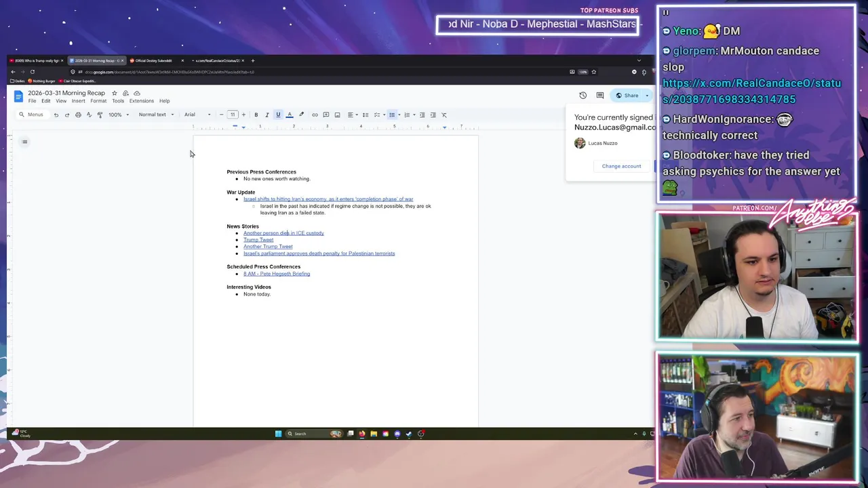
Task: Open 'Another person dies in ICE custody' link
Action: [283, 233]
